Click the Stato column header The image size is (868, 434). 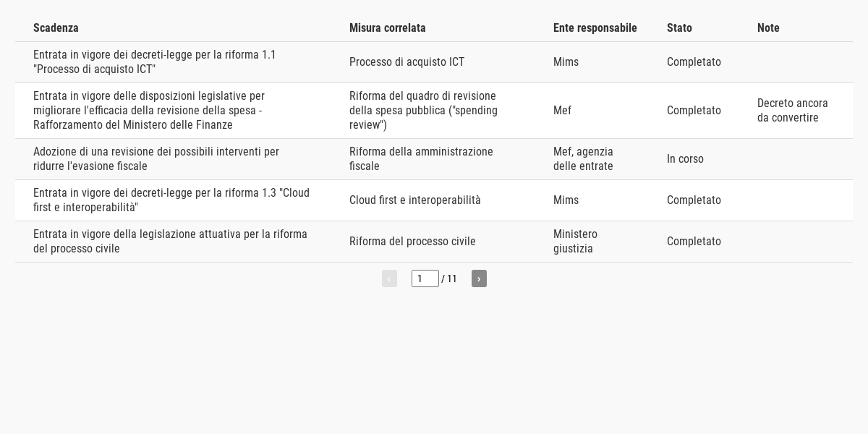pos(679,27)
